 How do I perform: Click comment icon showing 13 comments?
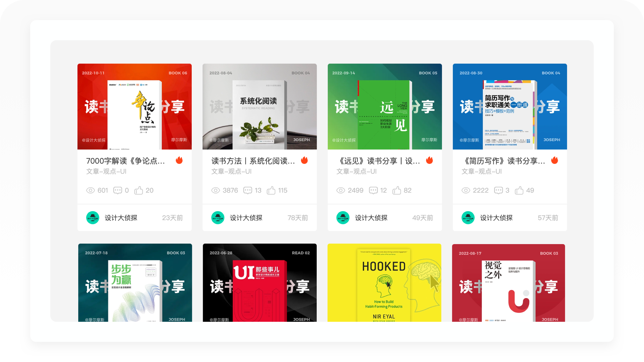click(x=248, y=190)
